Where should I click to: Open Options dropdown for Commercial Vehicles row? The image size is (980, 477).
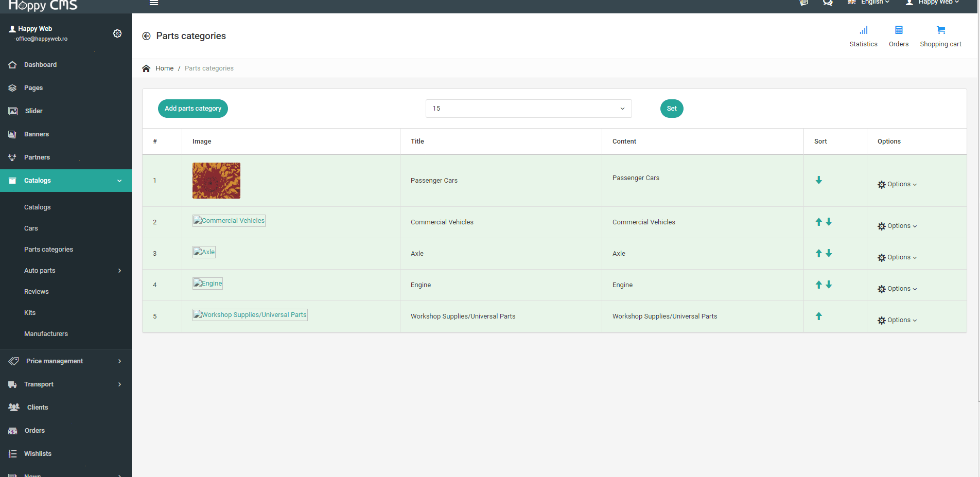[x=897, y=226]
